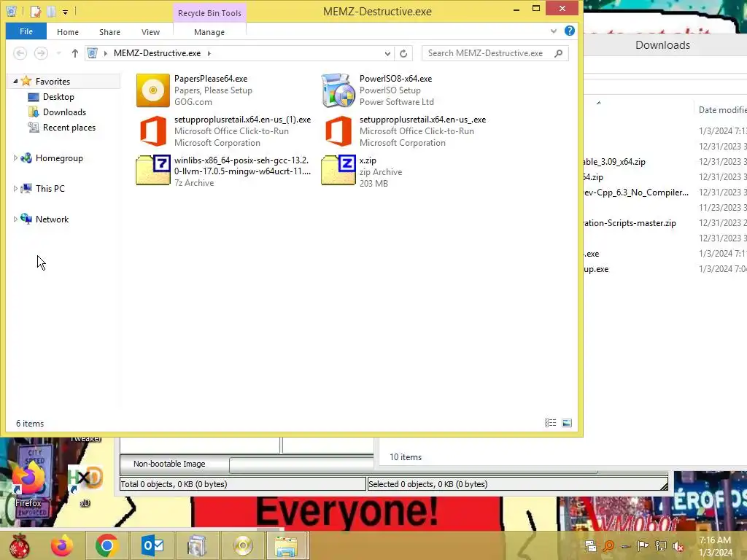Expand the Network tree node
This screenshot has height=560, width=747.
click(15, 219)
